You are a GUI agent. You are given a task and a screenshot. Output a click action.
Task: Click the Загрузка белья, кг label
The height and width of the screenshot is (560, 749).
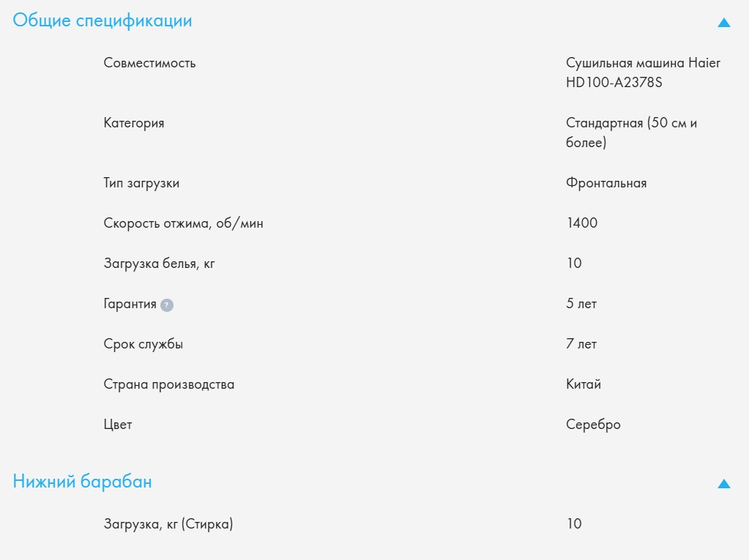160,264
